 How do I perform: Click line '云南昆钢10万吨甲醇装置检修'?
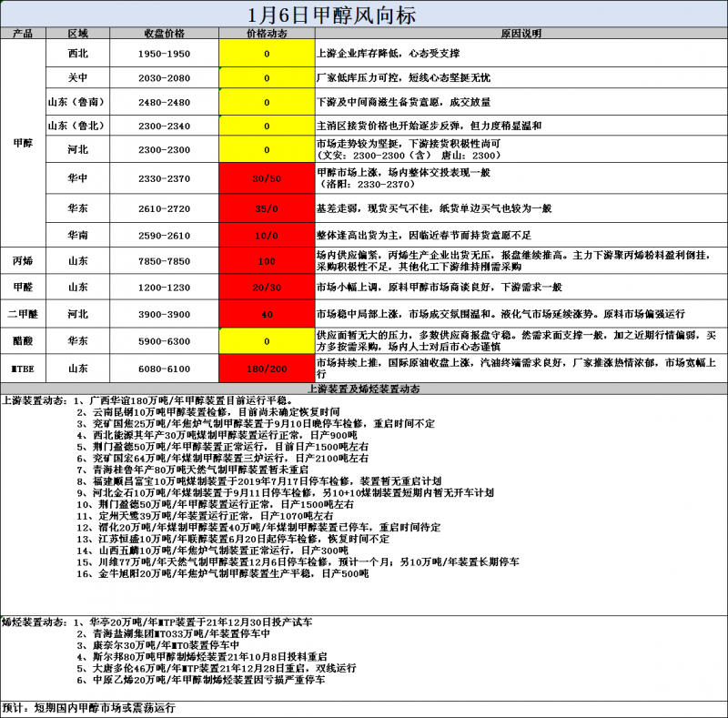tap(160, 412)
